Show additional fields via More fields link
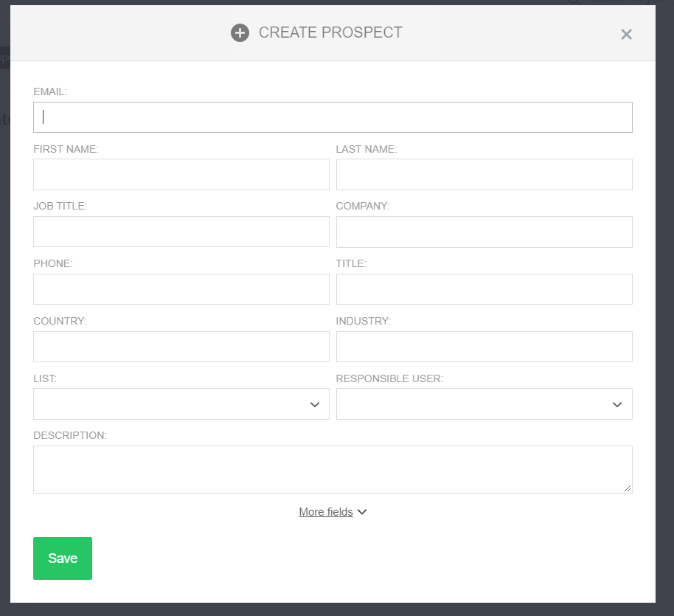Screen dimensions: 674x616 click(326, 512)
